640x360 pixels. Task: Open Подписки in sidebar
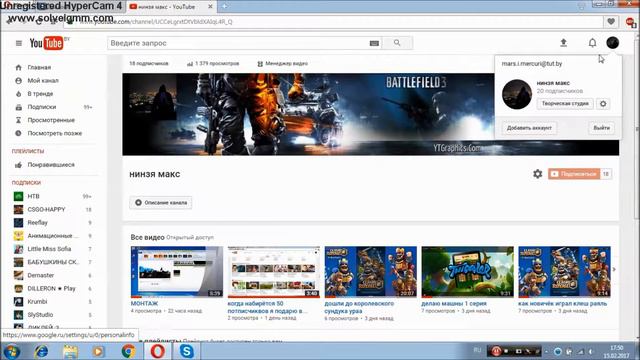(x=42, y=107)
